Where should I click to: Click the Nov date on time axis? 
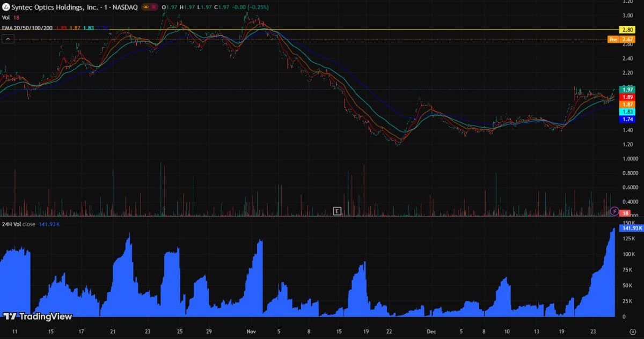(x=250, y=332)
